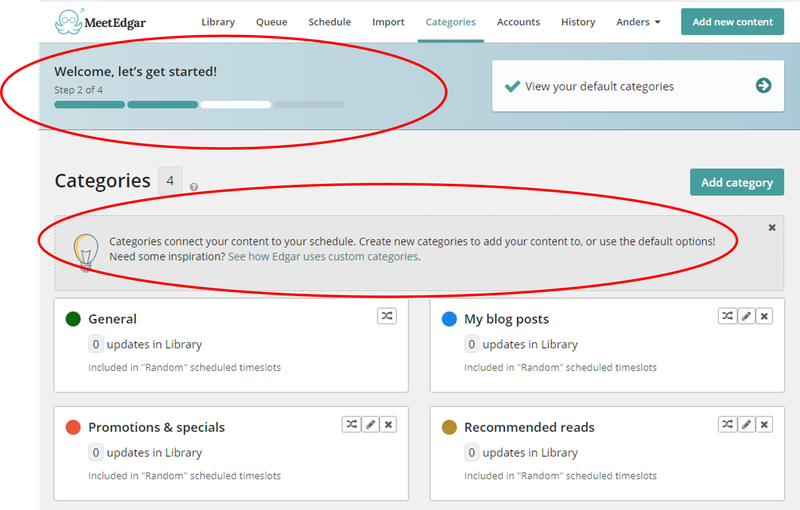Viewport: 800px width, 510px height.
Task: Click the General updates count 0
Action: pos(95,344)
